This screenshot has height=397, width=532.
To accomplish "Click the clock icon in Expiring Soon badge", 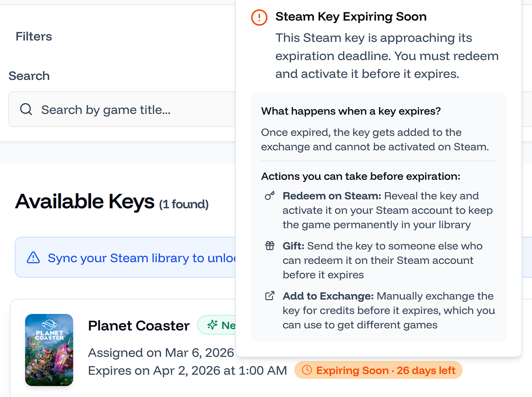I will coord(307,370).
